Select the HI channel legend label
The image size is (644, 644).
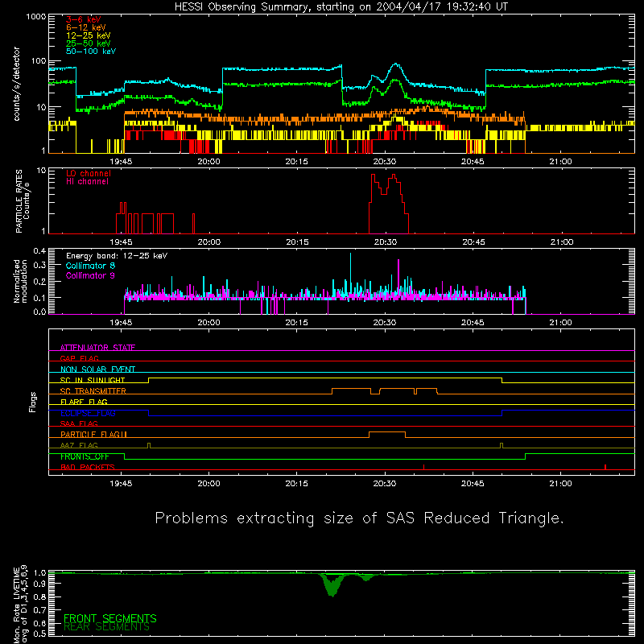87,182
